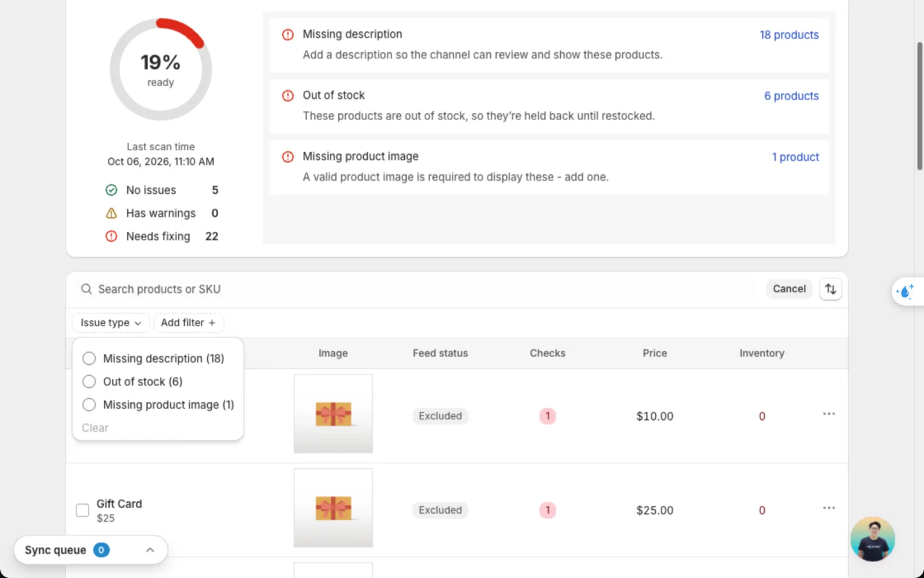
Task: Click the green No issues check icon
Action: tap(111, 190)
